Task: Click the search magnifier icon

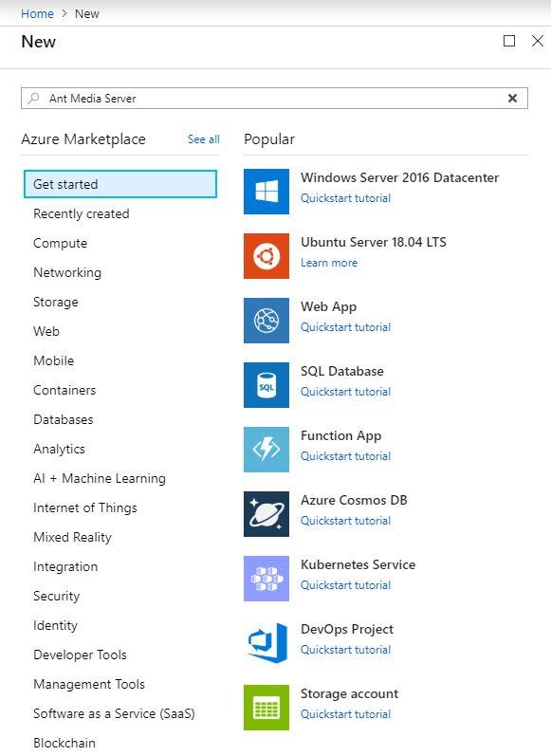Action: pyautogui.click(x=33, y=99)
